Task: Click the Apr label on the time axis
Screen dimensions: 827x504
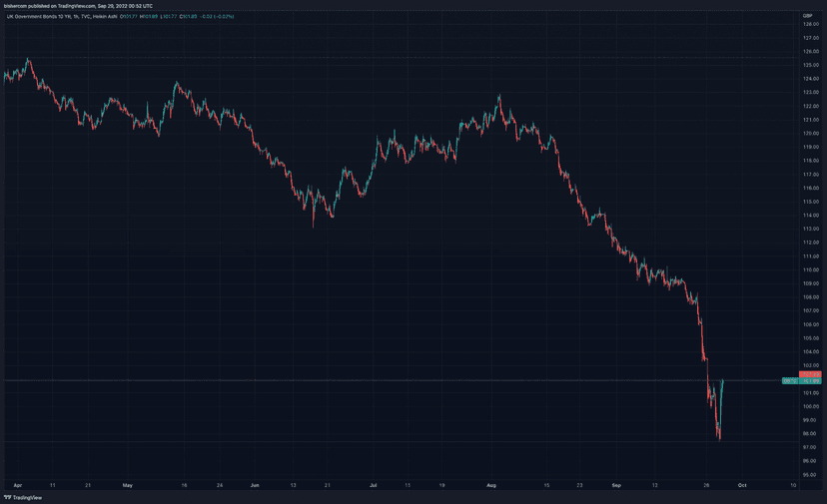Action: [x=18, y=485]
